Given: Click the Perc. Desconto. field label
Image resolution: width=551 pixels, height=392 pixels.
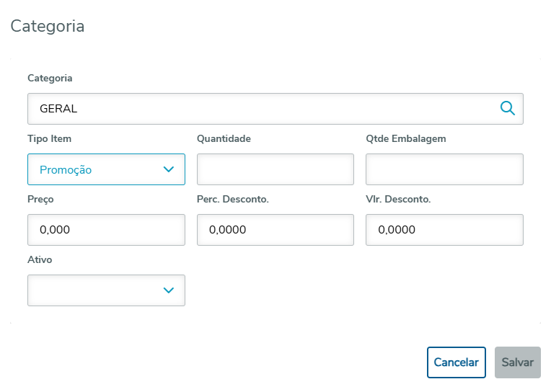Looking at the screenshot, I should coord(232,199).
